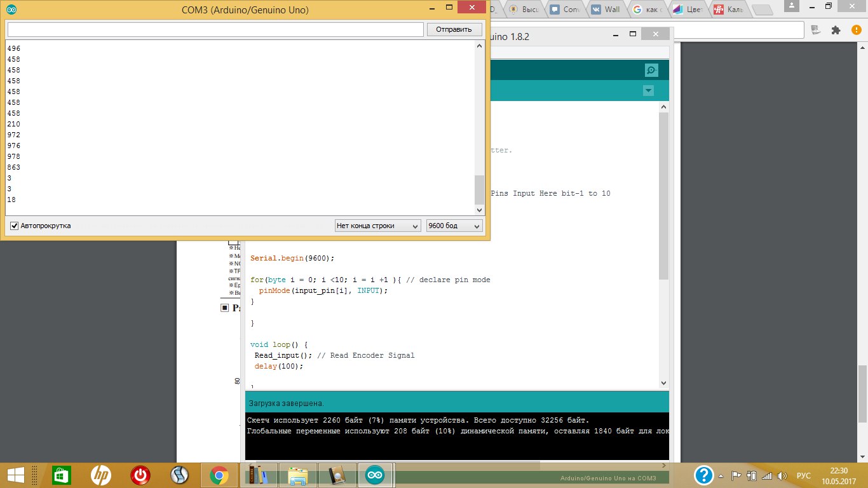Open the Serial Monitor magnifier icon in Arduino IDE
Image resolution: width=868 pixels, height=488 pixels.
[x=651, y=70]
